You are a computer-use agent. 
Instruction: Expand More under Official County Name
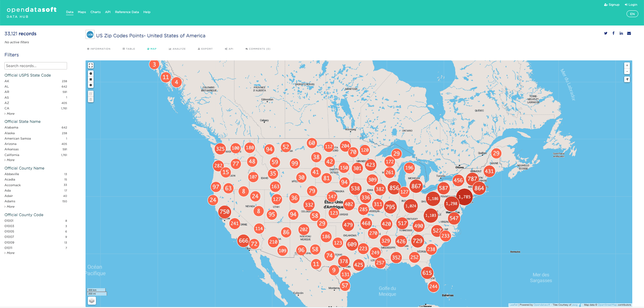click(10, 207)
